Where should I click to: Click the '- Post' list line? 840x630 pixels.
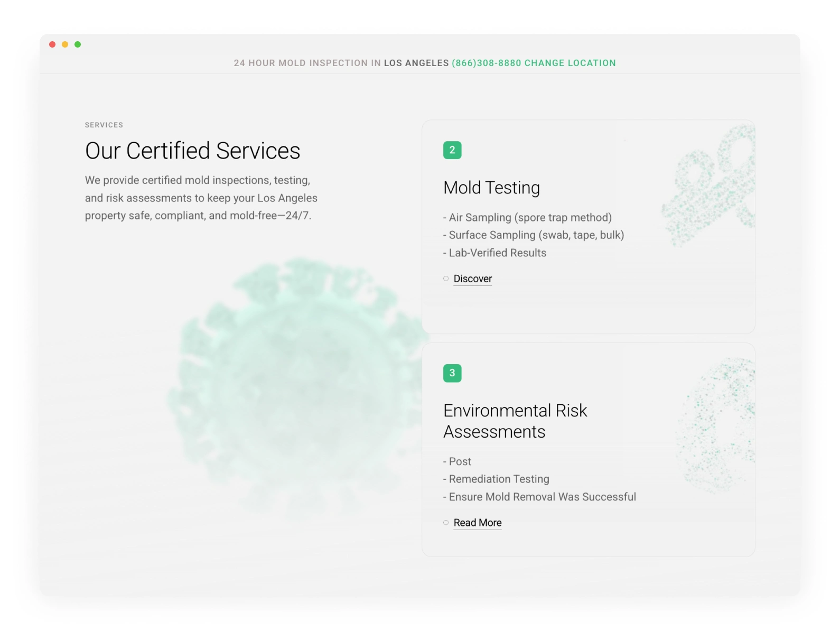click(458, 461)
